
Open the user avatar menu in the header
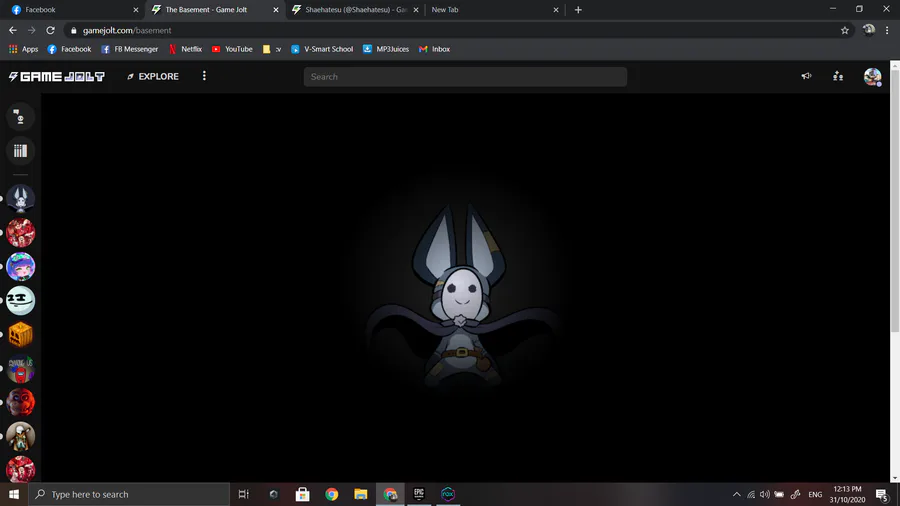872,76
